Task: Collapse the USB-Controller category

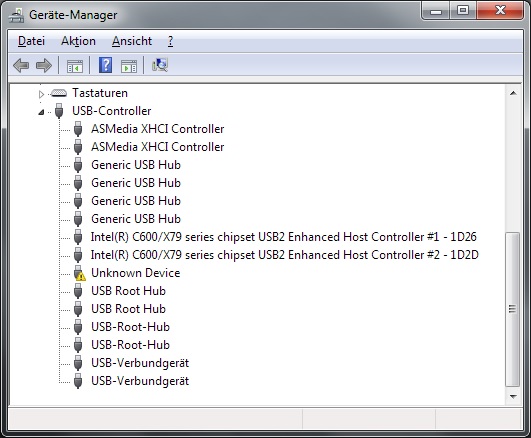Action: point(41,112)
